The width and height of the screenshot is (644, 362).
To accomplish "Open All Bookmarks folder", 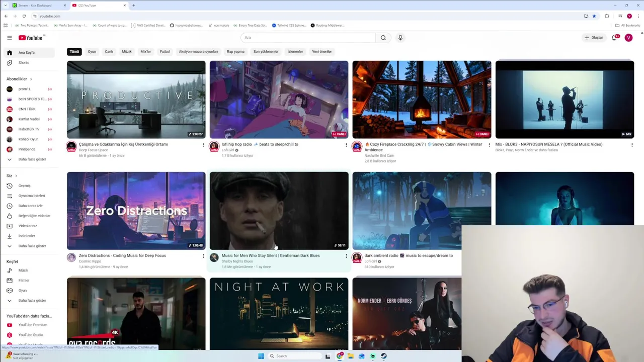I will point(628,25).
